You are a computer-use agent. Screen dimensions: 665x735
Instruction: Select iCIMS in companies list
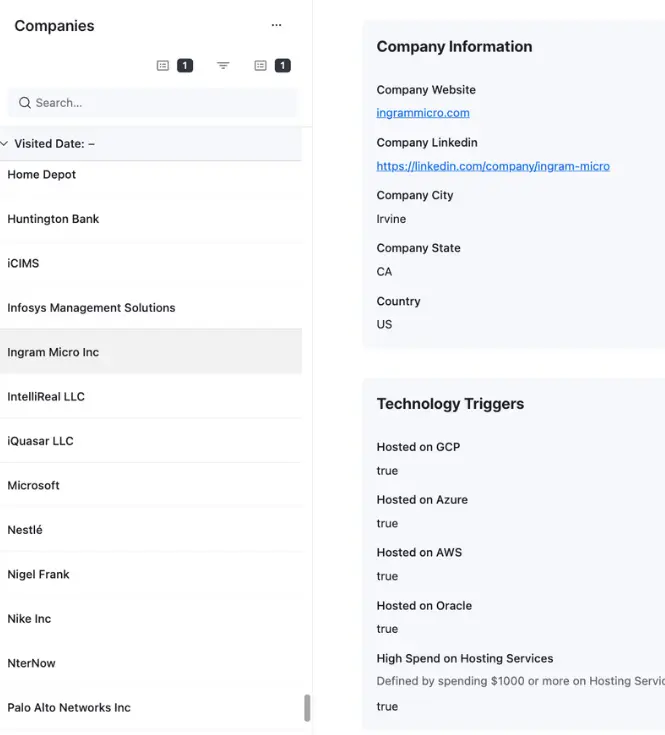tap(151, 263)
